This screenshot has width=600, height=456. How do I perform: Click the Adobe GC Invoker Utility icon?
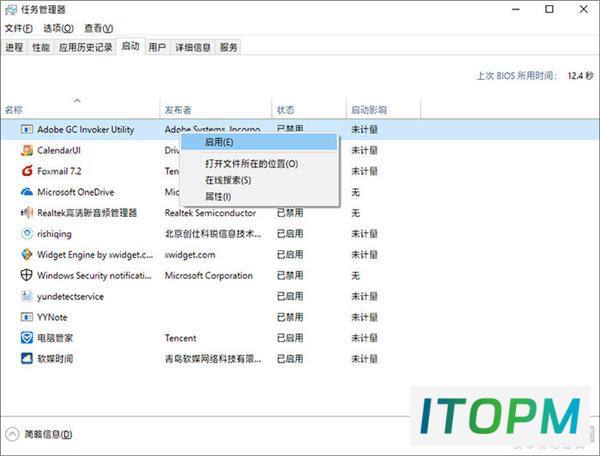26,129
